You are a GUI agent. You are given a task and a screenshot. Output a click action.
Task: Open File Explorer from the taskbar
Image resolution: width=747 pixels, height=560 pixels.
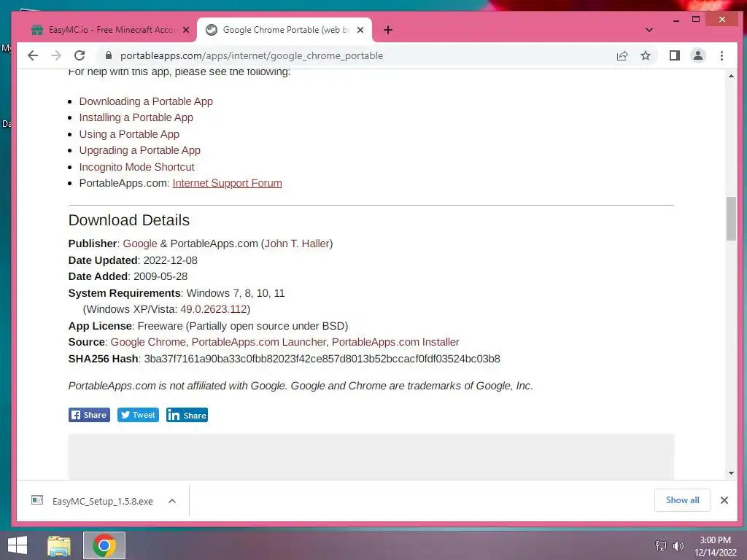pos(59,545)
